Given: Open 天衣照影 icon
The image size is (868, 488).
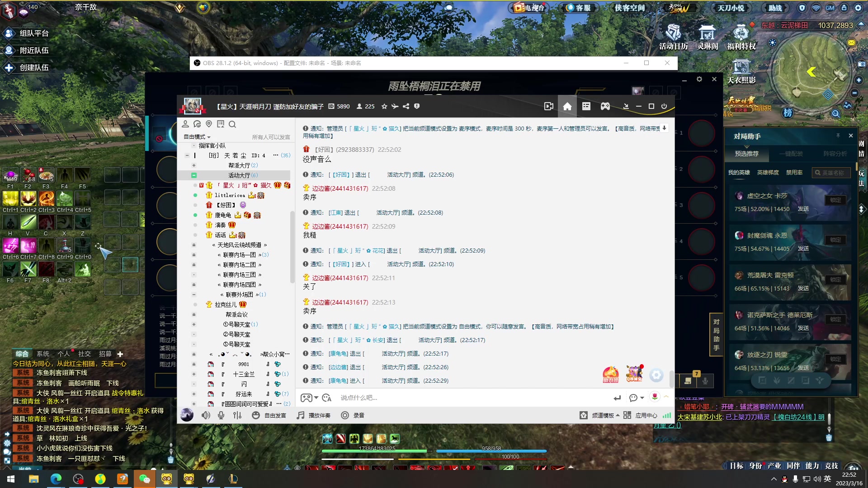Looking at the screenshot, I should pyautogui.click(x=741, y=71).
